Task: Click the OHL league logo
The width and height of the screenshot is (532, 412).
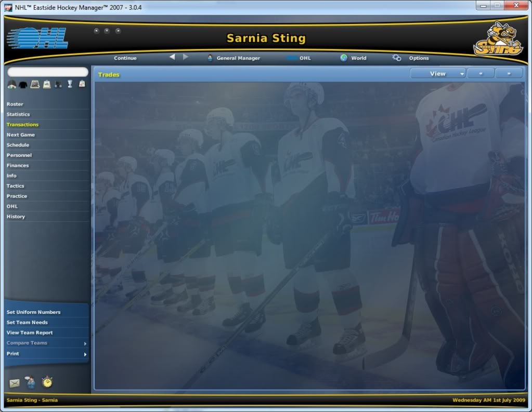Action: coord(37,38)
